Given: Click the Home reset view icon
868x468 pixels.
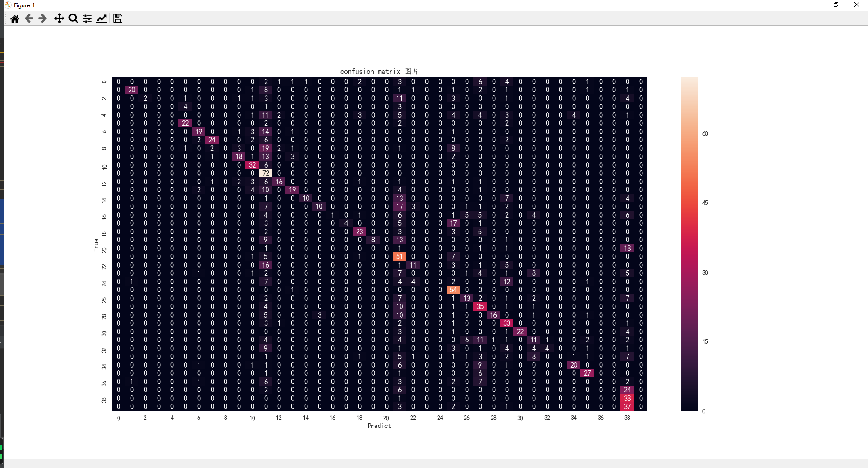Looking at the screenshot, I should click(x=15, y=18).
